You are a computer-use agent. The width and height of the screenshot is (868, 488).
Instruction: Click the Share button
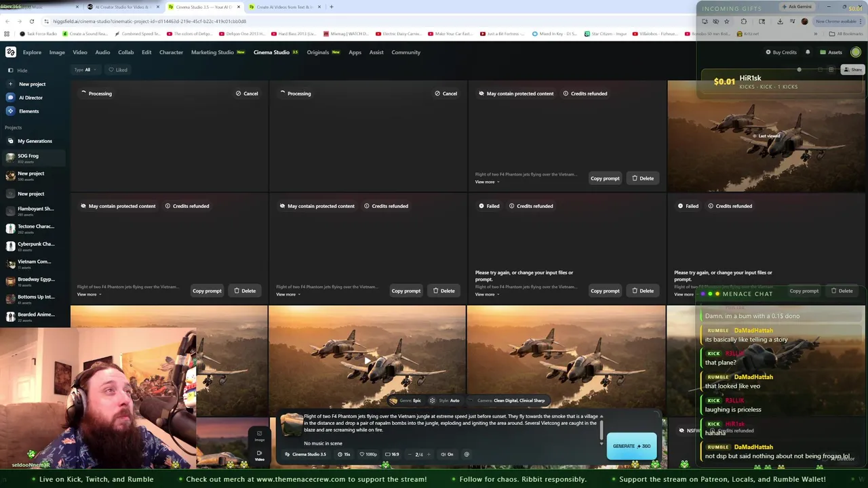852,70
